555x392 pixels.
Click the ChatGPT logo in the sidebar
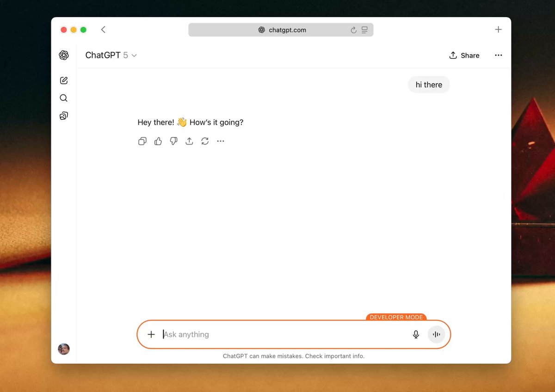[x=64, y=55]
